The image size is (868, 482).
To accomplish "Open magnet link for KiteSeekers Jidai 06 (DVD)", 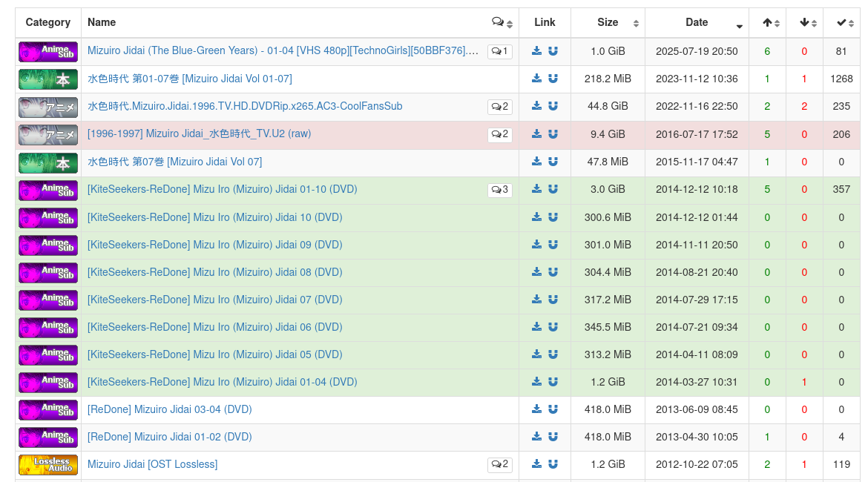I will point(553,327).
